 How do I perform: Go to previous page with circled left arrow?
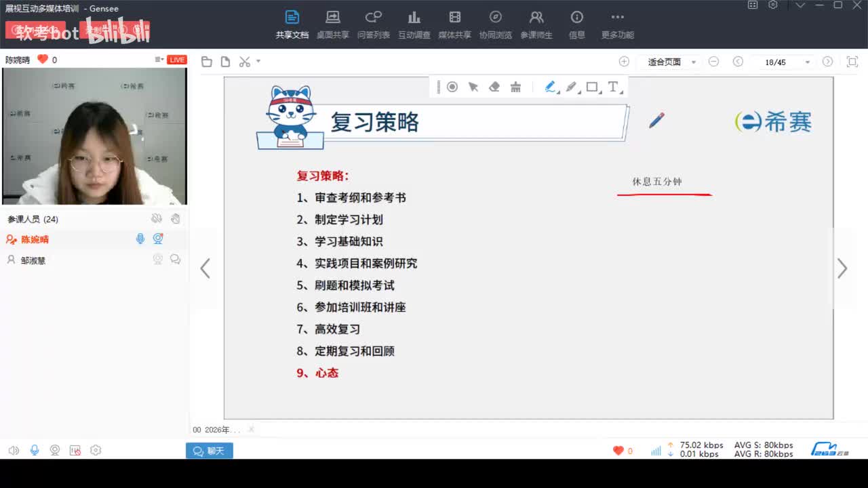click(x=738, y=62)
